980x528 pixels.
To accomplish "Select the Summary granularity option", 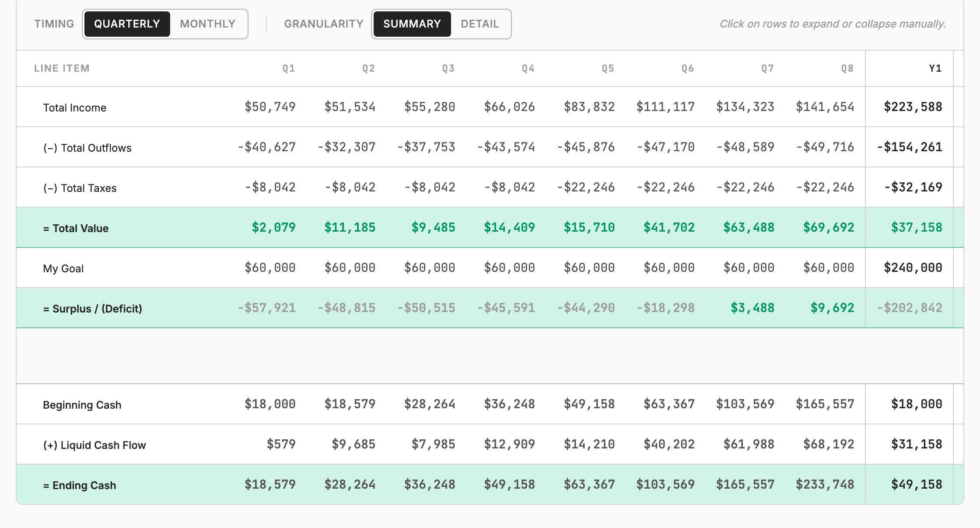I will click(x=412, y=24).
